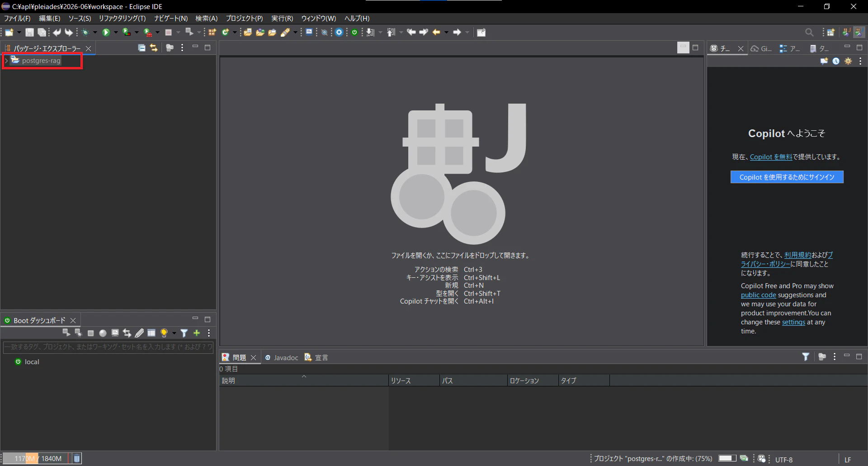Open the public code link
The image size is (868, 466).
tap(758, 295)
